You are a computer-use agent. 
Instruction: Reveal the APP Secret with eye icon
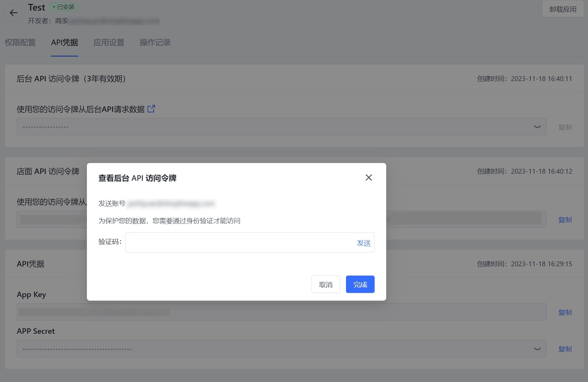(537, 349)
